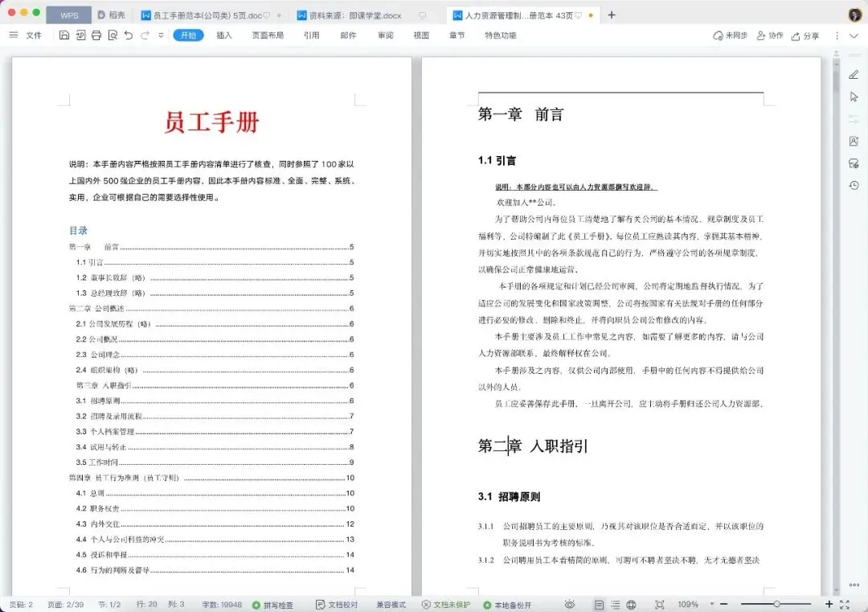868x612 pixels.
Task: Zoom out with the minus button
Action: (x=723, y=604)
